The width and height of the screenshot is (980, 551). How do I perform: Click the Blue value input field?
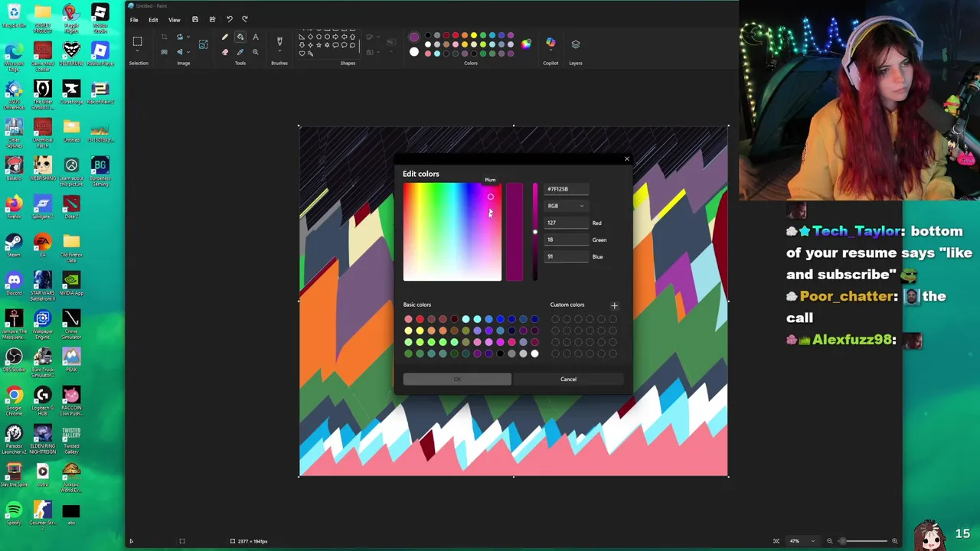pos(567,256)
